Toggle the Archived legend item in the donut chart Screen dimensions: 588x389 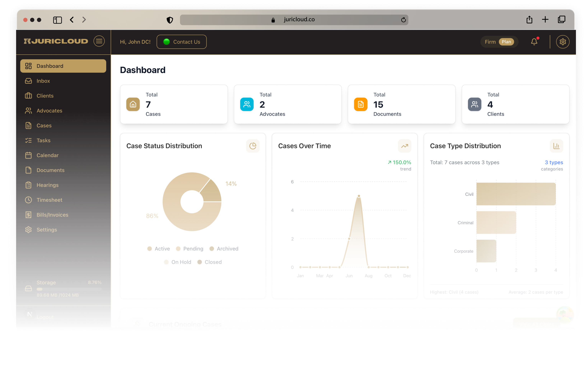pos(223,249)
